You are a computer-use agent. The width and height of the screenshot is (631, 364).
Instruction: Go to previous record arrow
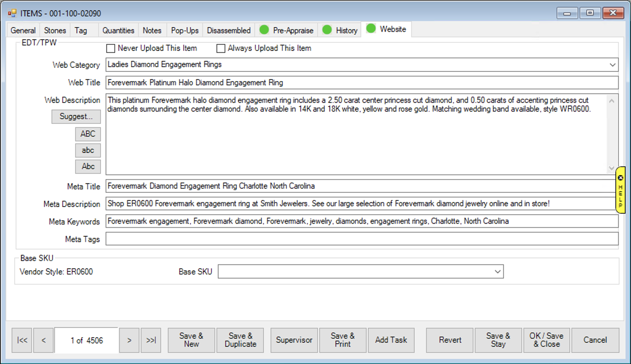click(43, 340)
